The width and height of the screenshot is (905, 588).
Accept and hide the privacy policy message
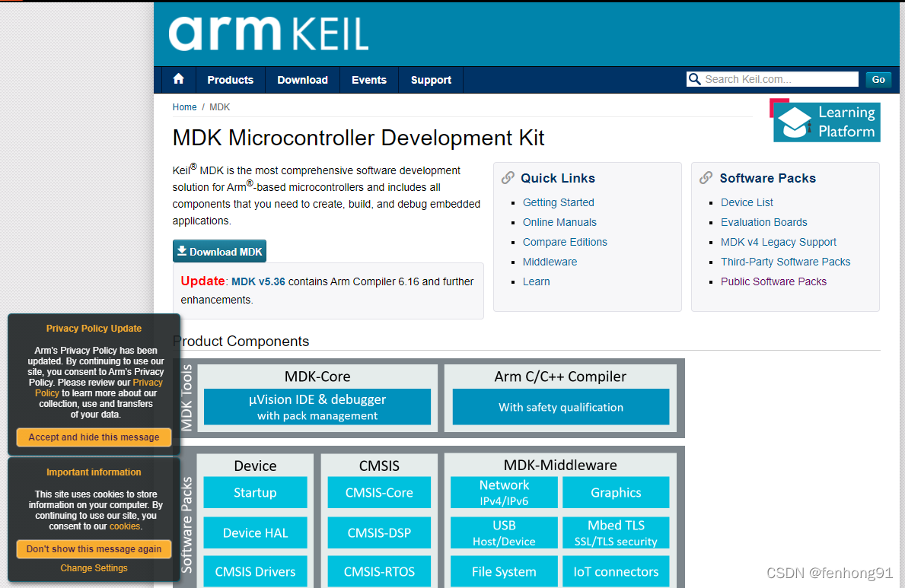click(93, 437)
